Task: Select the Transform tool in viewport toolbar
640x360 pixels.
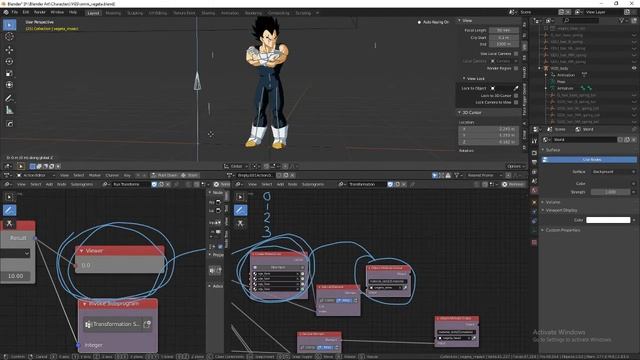Action: coord(9,85)
